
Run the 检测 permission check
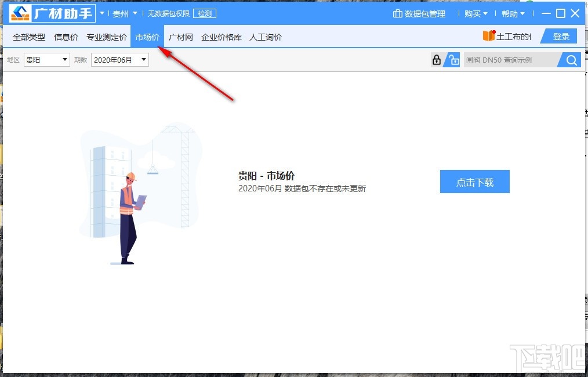point(204,13)
